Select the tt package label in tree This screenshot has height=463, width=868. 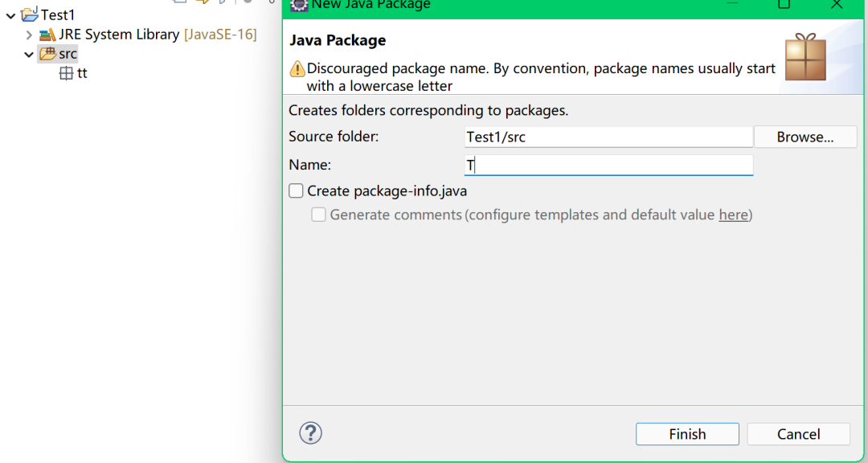[x=82, y=73]
